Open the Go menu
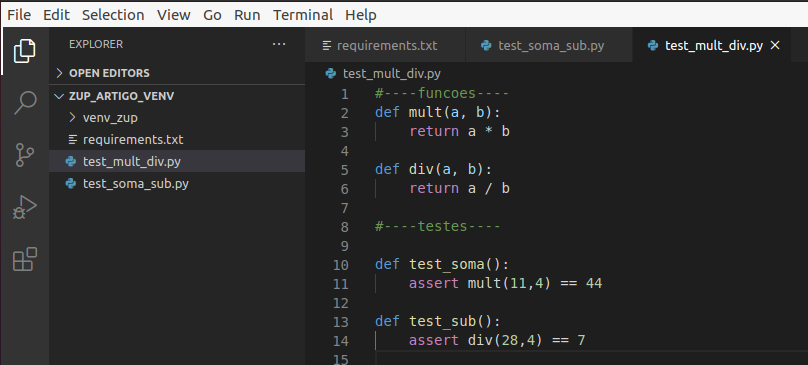Image resolution: width=808 pixels, height=365 pixels. coord(212,15)
